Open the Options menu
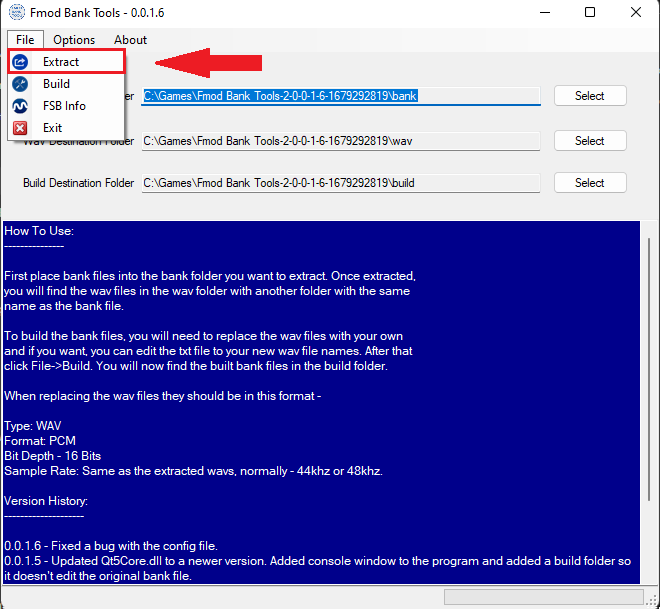Viewport: 660px width, 609px height. (74, 40)
